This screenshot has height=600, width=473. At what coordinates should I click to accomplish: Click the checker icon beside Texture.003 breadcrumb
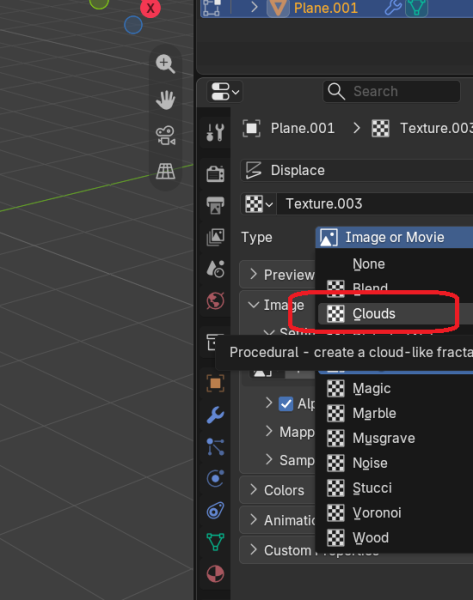point(380,128)
